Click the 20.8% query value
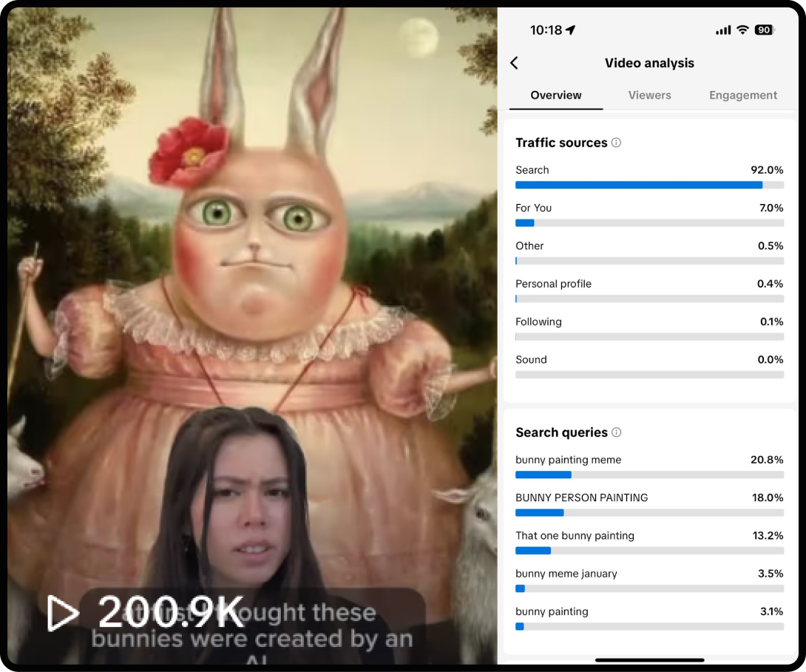This screenshot has height=672, width=806. click(x=767, y=460)
